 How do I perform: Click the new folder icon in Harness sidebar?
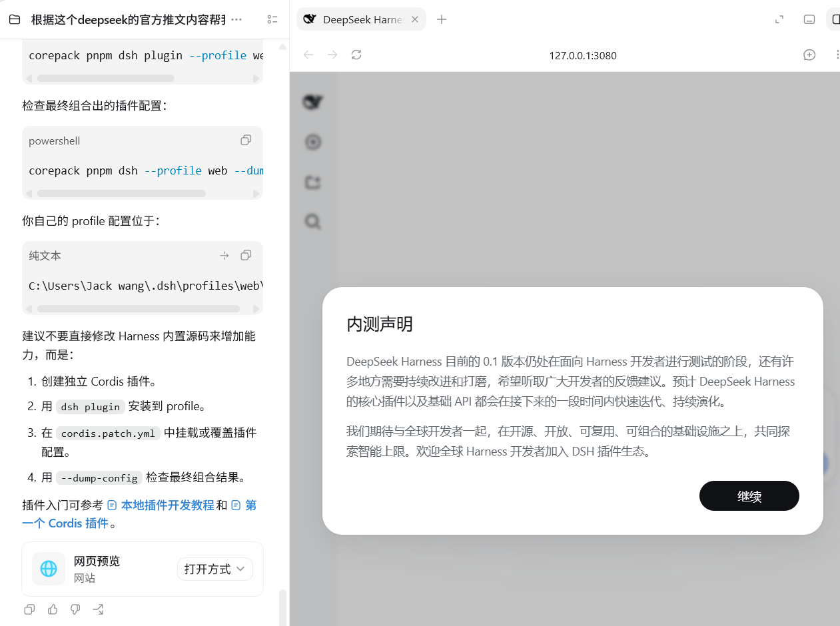coord(313,182)
